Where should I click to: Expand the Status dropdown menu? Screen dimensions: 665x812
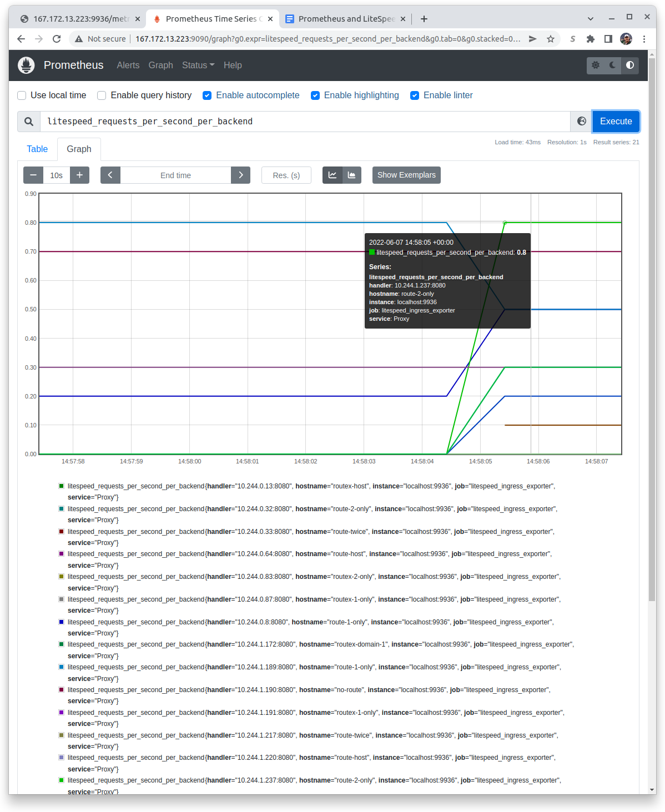pyautogui.click(x=198, y=65)
